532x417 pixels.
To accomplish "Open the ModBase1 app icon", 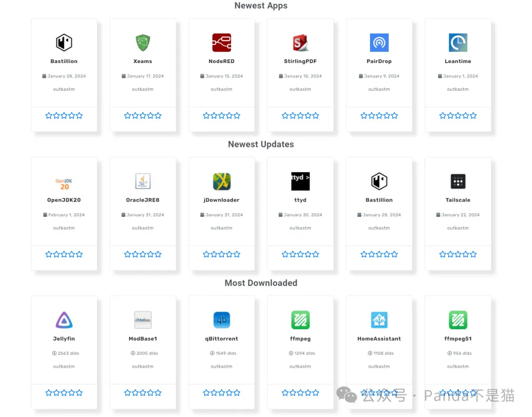I will [142, 320].
